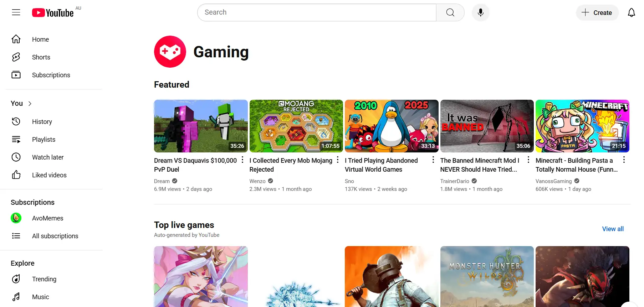Open 'I Tried Playing Abandoned Virtual World Games' title
644x307 pixels.
[381, 165]
